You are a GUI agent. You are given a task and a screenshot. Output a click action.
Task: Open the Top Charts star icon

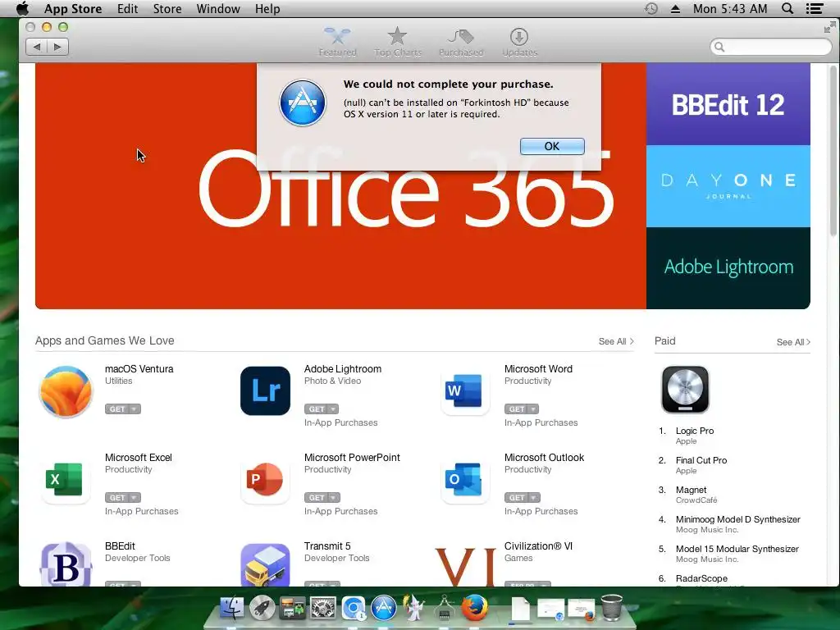[x=398, y=36]
